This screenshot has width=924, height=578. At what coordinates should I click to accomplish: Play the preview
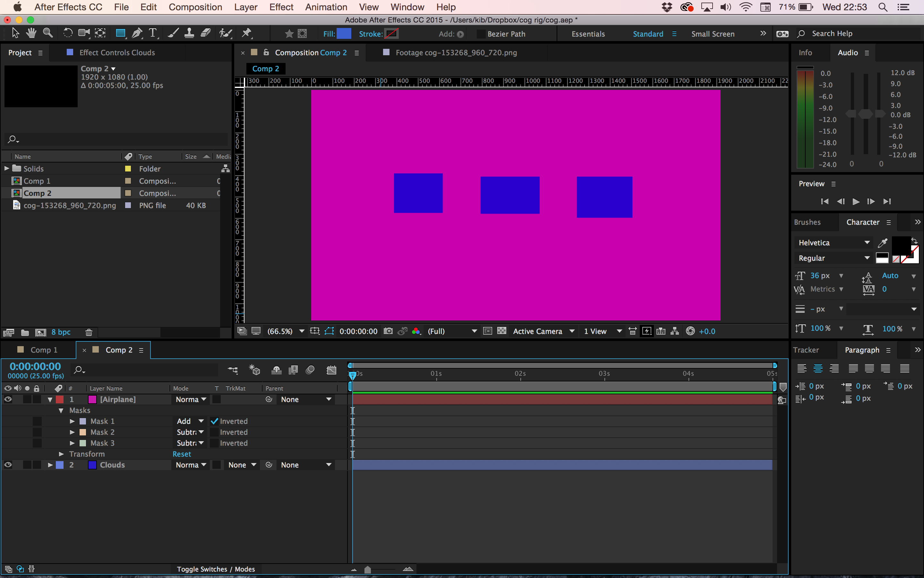pyautogui.click(x=856, y=201)
